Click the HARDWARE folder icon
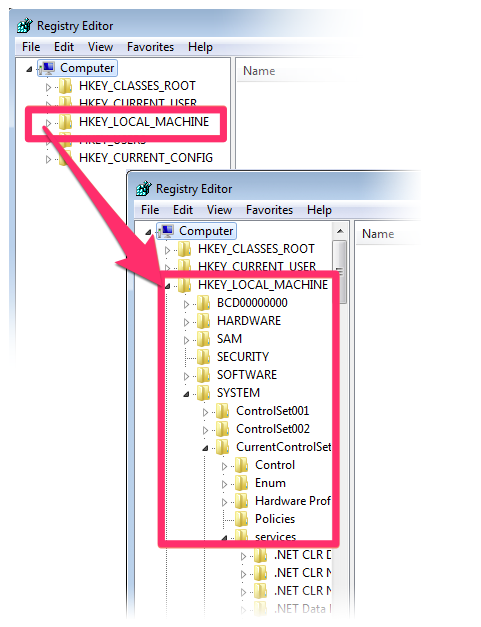 coord(204,321)
